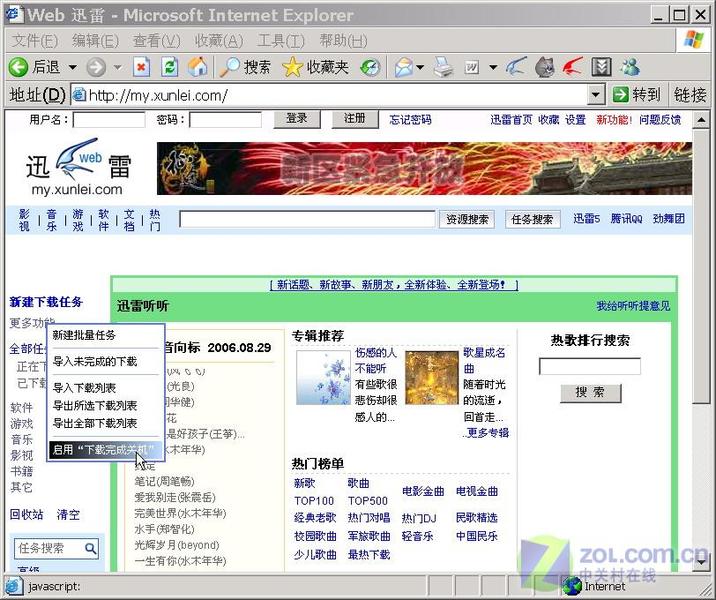The width and height of the screenshot is (716, 600).
Task: Click the 用户名 username input field
Action: click(109, 120)
